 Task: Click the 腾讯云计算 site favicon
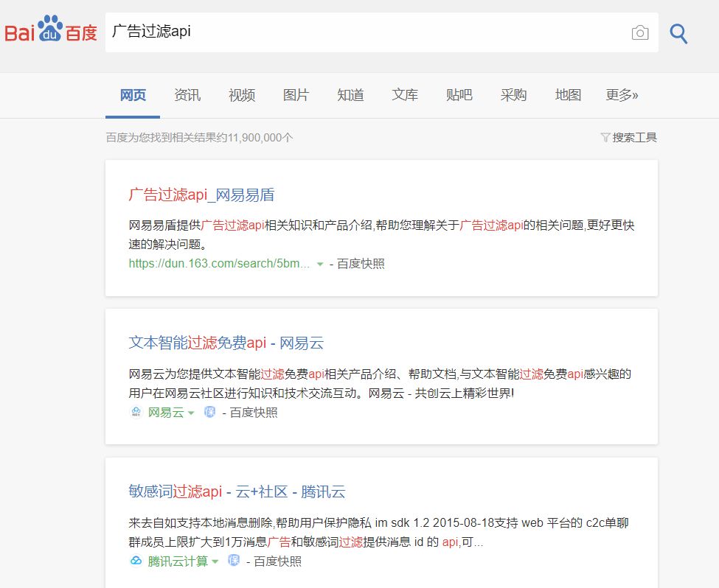click(x=136, y=561)
